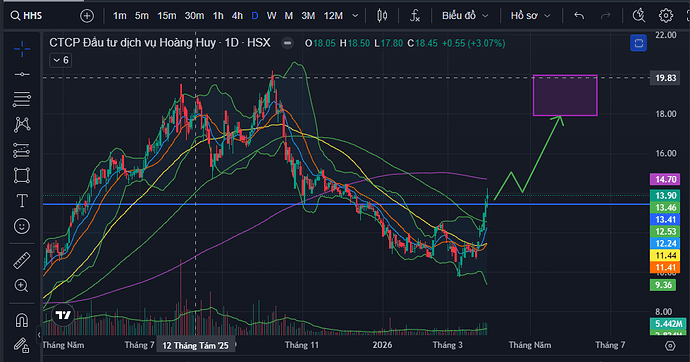Click the 13.90 price label
The width and height of the screenshot is (690, 362).
(x=665, y=195)
